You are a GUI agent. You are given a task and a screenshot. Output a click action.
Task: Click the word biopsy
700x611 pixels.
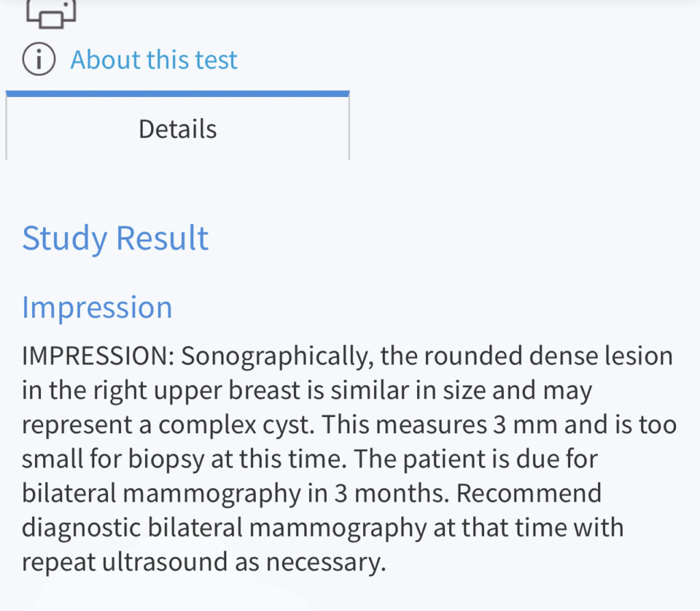click(167, 460)
